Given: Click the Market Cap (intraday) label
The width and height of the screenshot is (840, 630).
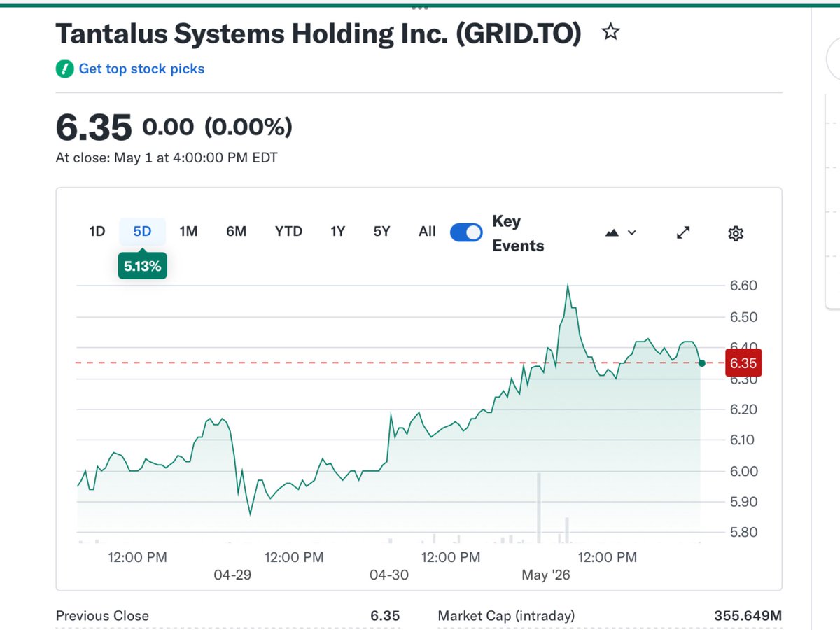Looking at the screenshot, I should (506, 616).
